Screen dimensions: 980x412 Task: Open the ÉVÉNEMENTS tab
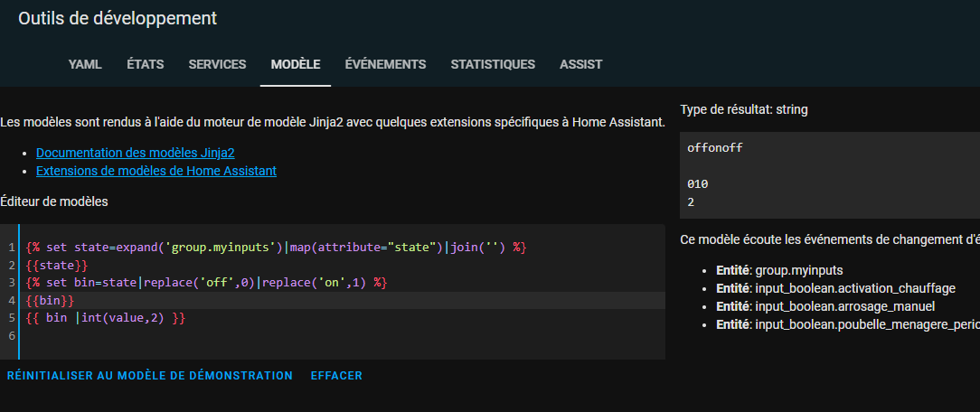coord(385,64)
